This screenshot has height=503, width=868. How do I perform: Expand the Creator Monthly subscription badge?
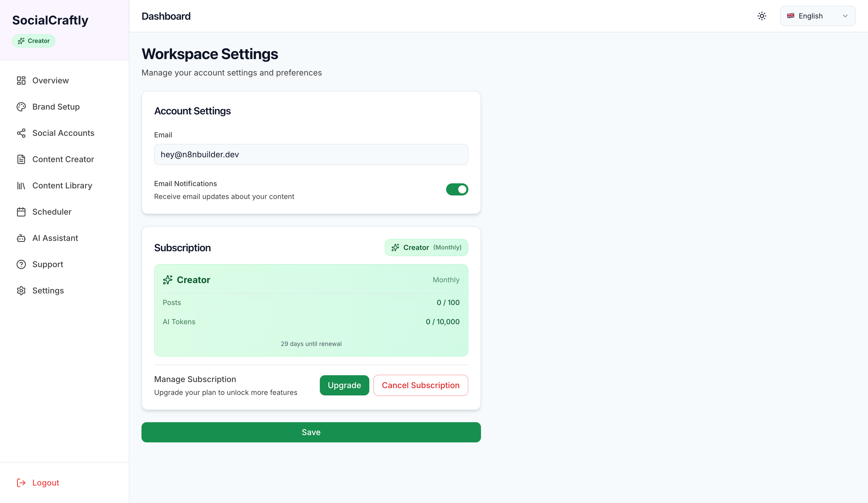tap(426, 247)
